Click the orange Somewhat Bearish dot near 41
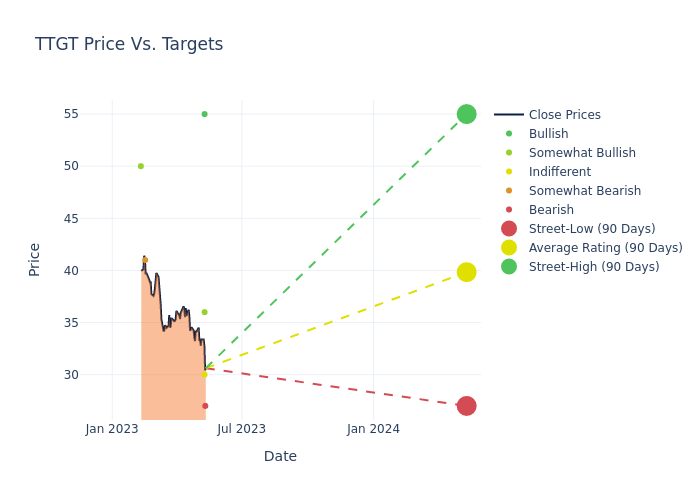Image resolution: width=700 pixels, height=500 pixels. (x=145, y=260)
